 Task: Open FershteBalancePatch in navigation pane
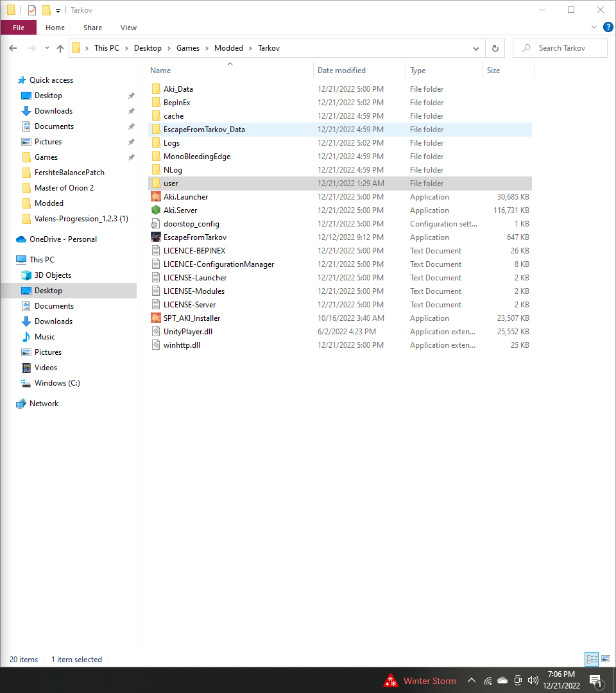[x=69, y=173]
